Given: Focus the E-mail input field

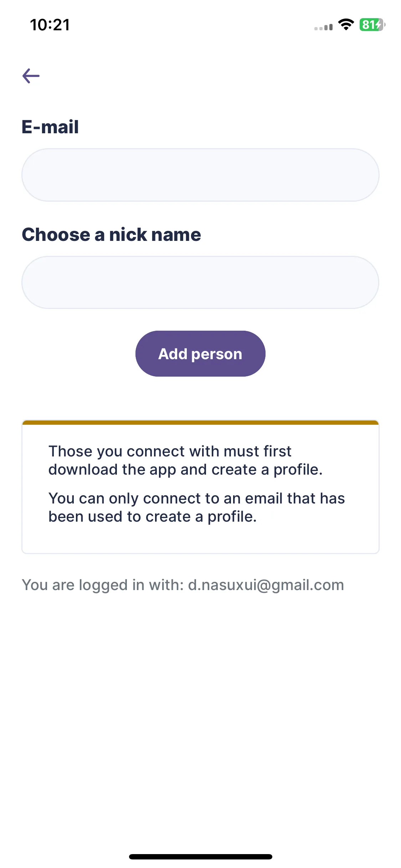Looking at the screenshot, I should (200, 175).
